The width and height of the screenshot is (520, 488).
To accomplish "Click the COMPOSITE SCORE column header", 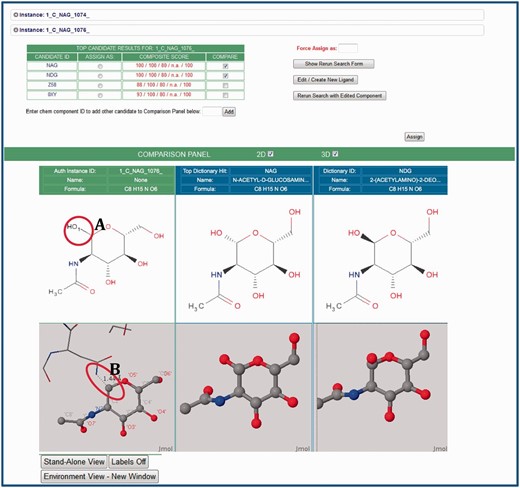I will click(x=164, y=57).
